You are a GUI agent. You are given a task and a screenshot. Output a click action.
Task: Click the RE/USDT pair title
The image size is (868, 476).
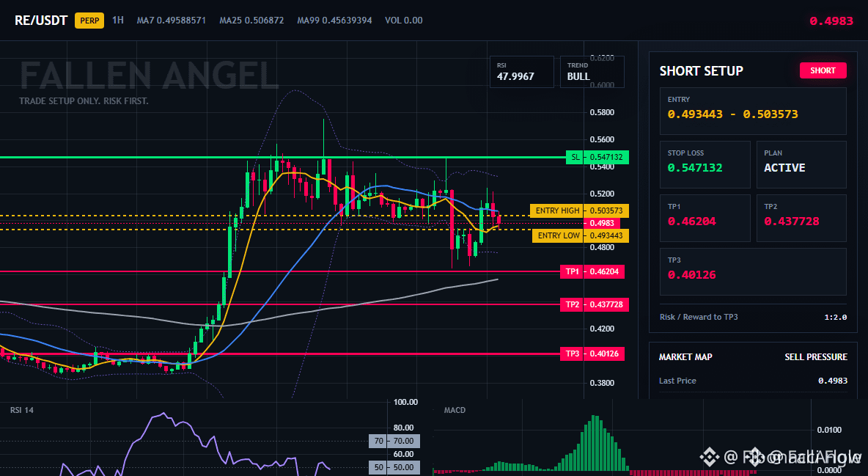click(41, 21)
